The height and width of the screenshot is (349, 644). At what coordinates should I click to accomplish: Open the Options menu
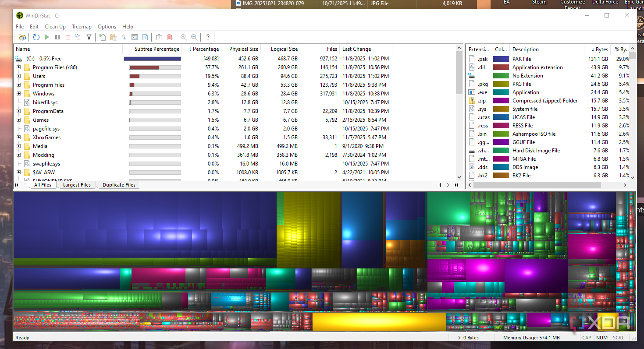point(107,27)
